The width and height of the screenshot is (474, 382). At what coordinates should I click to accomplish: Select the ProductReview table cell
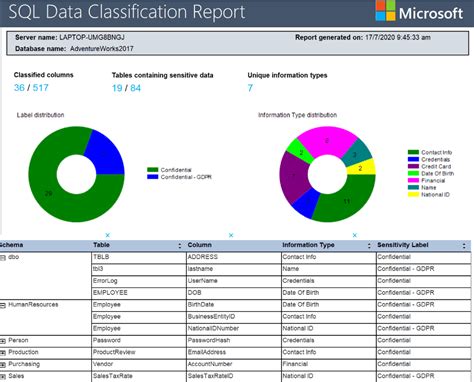point(139,353)
